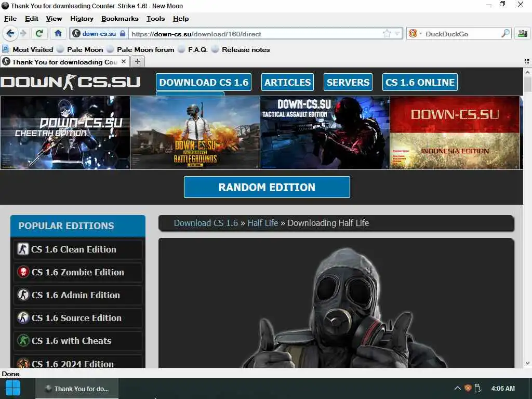532x399 pixels.
Task: Bookmark this page with the star icon
Action: pyautogui.click(x=387, y=34)
